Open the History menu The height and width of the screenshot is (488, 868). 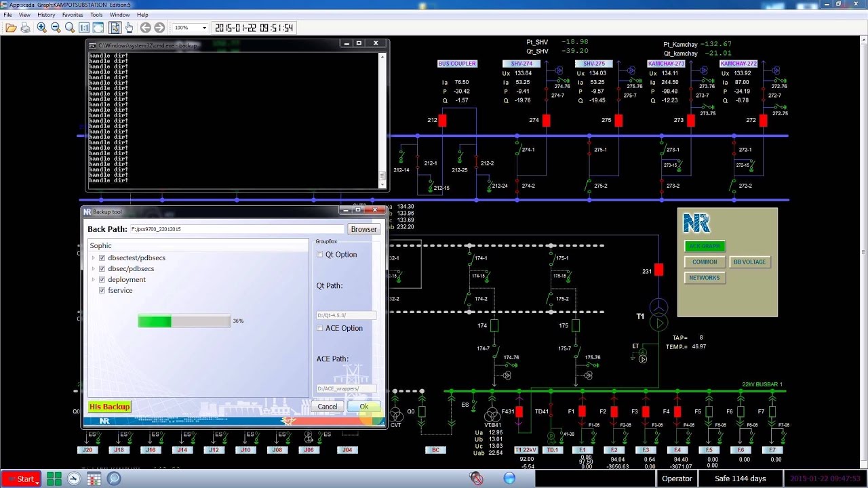46,15
